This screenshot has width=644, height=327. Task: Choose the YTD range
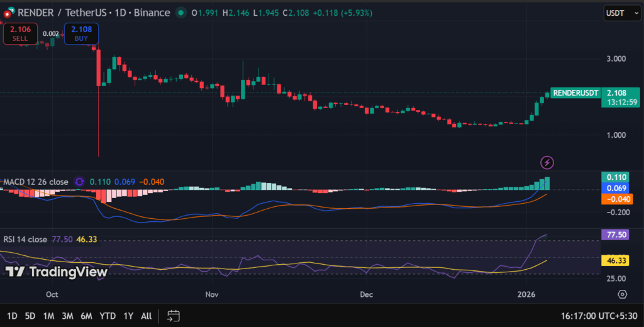point(108,316)
